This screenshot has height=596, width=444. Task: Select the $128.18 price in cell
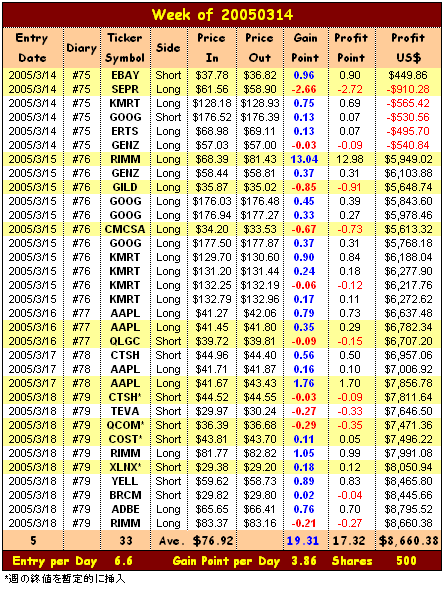(x=212, y=103)
